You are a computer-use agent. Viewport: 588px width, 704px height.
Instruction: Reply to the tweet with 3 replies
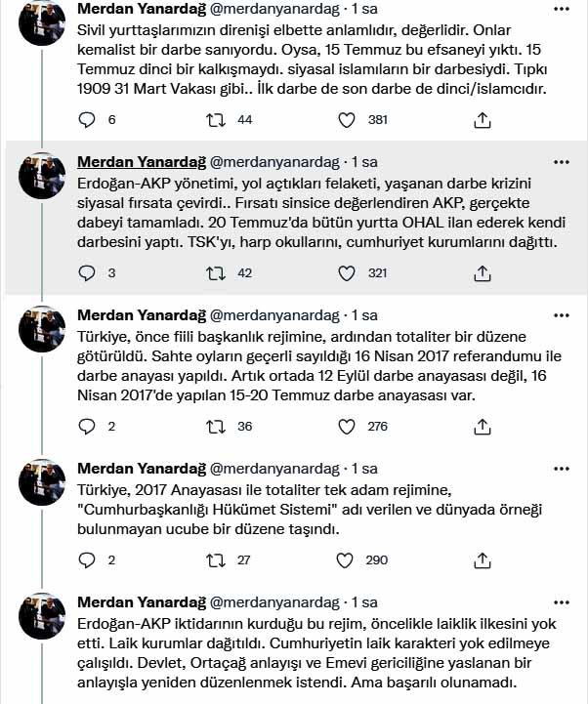[x=87, y=273]
